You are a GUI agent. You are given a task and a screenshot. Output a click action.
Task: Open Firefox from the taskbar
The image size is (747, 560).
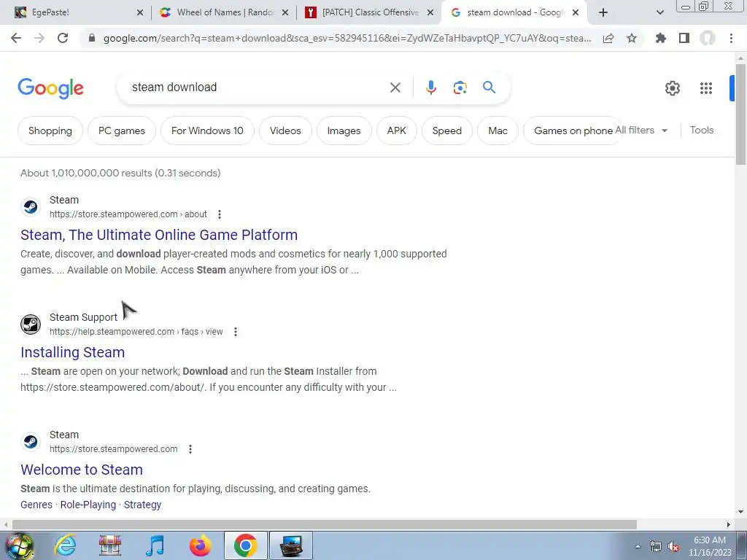tap(200, 545)
